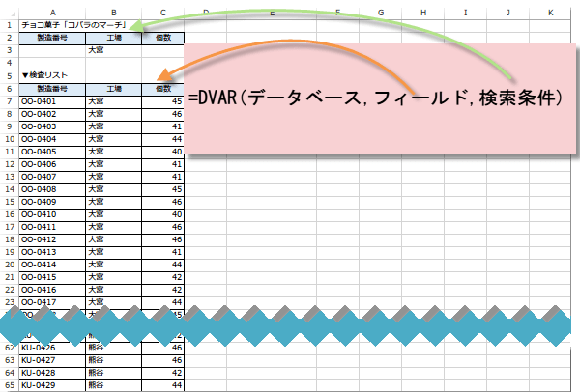Select column J header
This screenshot has width=580, height=392.
pyautogui.click(x=508, y=13)
